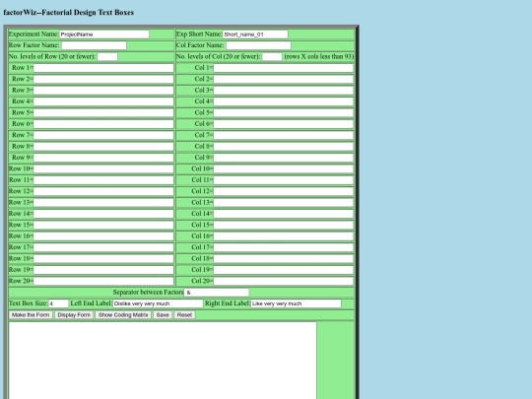Click into the Col 8 field
This screenshot has height=399, width=532.
(x=284, y=146)
